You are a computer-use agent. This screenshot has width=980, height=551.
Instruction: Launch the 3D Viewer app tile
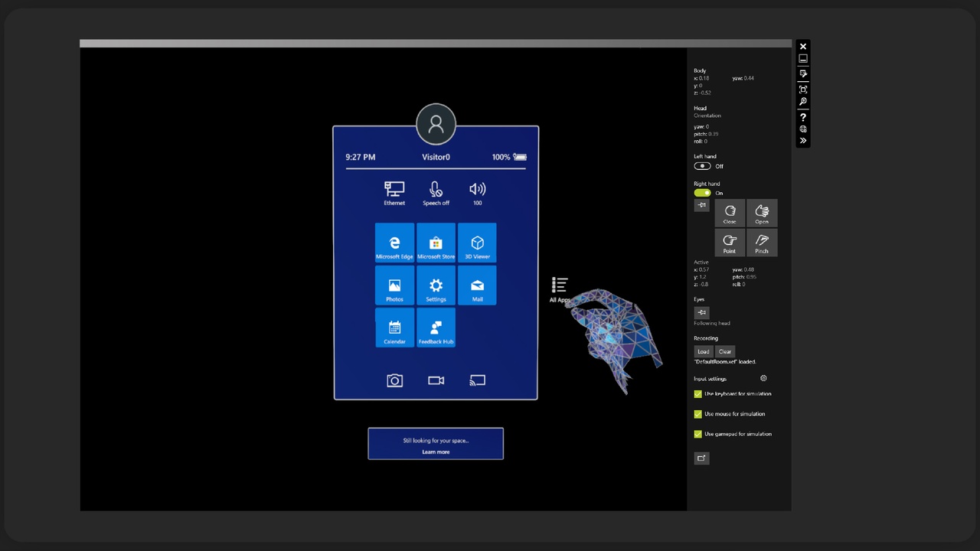(477, 243)
